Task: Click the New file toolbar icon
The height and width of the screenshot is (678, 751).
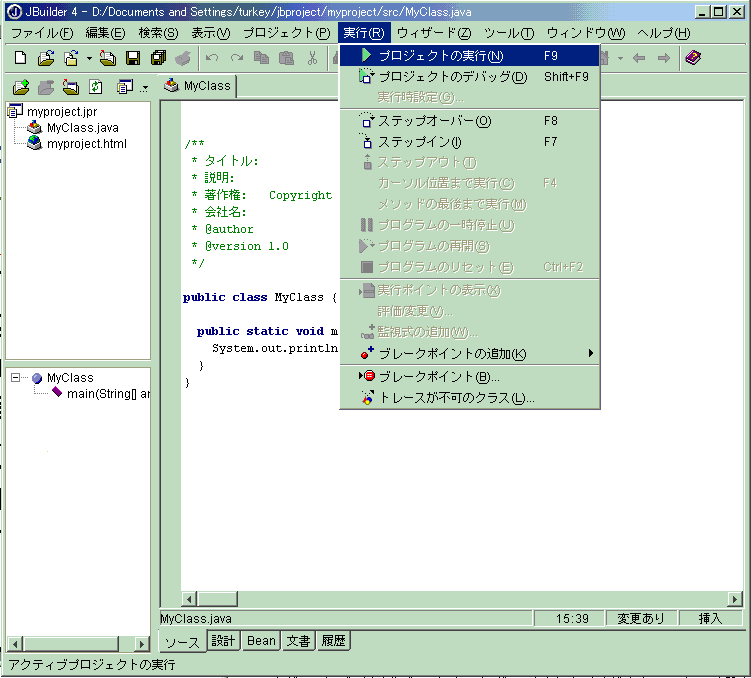Action: pos(20,58)
